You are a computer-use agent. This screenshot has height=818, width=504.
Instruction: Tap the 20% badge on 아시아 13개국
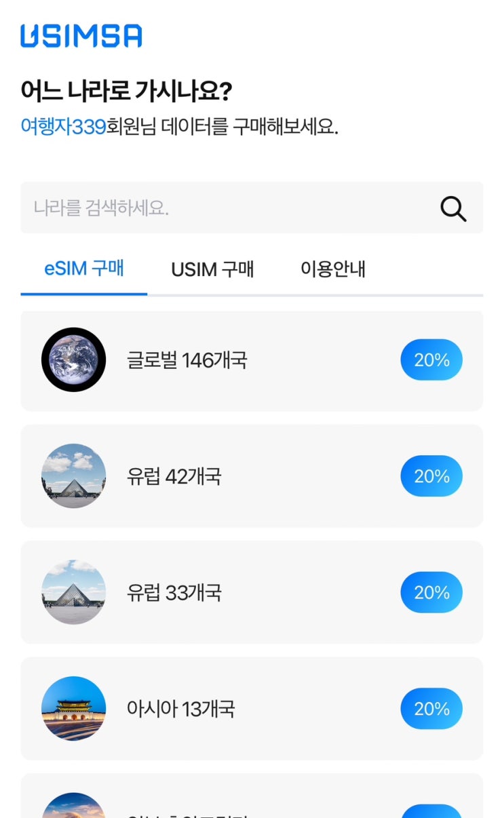point(431,709)
